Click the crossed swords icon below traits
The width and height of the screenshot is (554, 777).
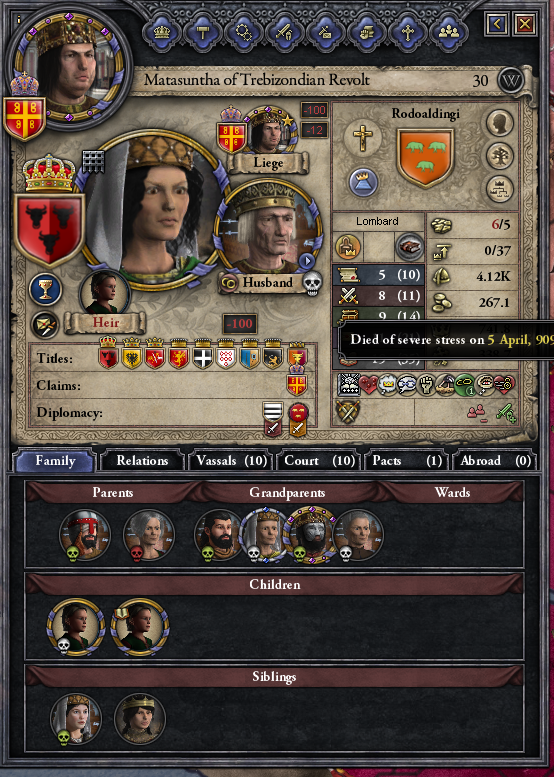pyautogui.click(x=348, y=411)
